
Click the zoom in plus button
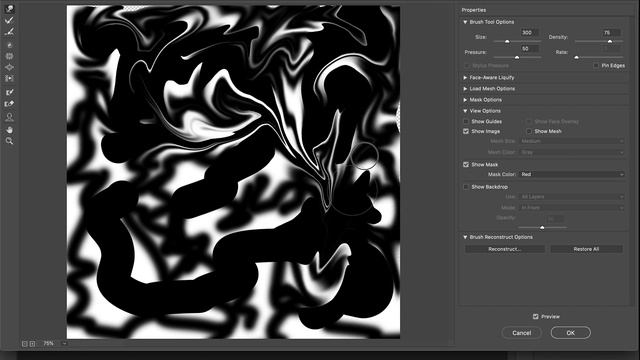click(x=32, y=344)
